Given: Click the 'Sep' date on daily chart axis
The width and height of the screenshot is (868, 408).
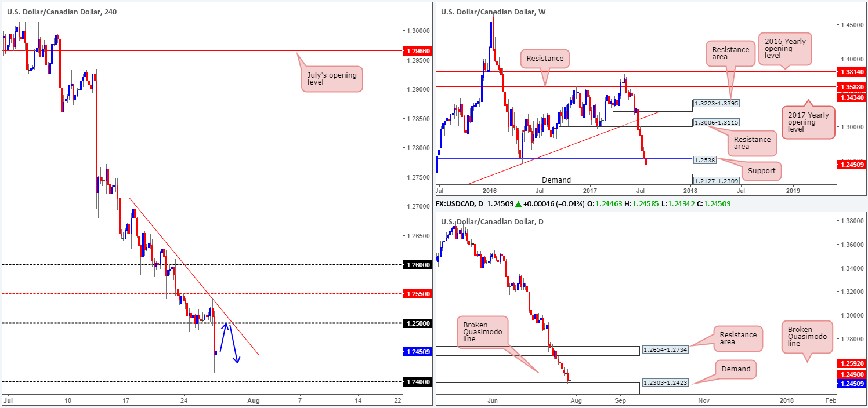Looking at the screenshot, I should click(620, 400).
